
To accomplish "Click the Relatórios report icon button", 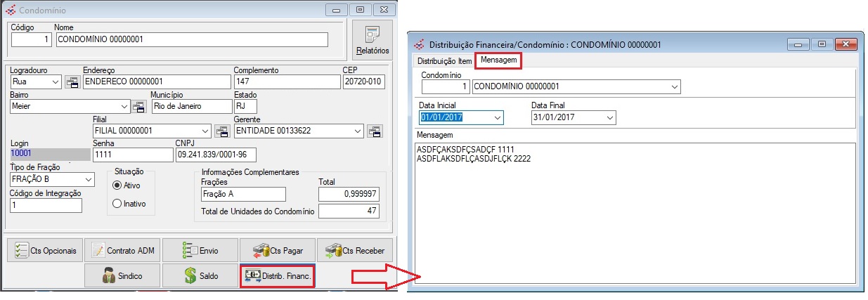I will [372, 40].
